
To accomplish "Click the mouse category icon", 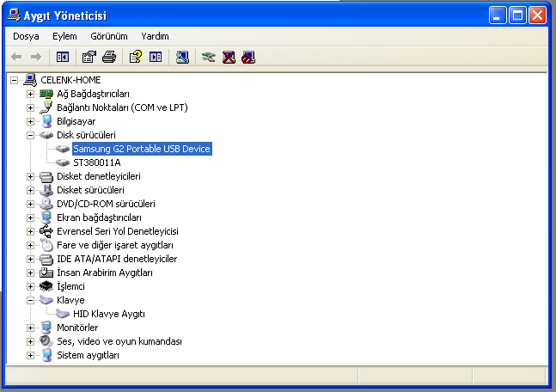I will 46,245.
